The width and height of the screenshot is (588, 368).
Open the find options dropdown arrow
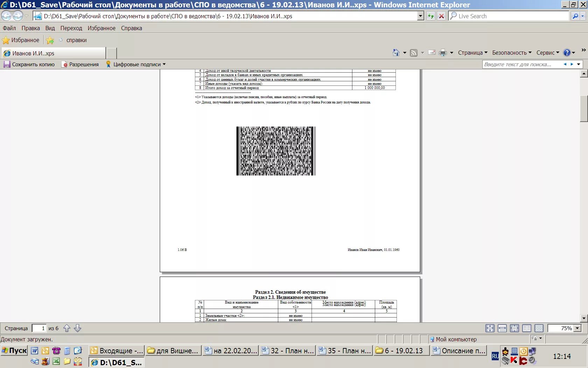pyautogui.click(x=579, y=64)
